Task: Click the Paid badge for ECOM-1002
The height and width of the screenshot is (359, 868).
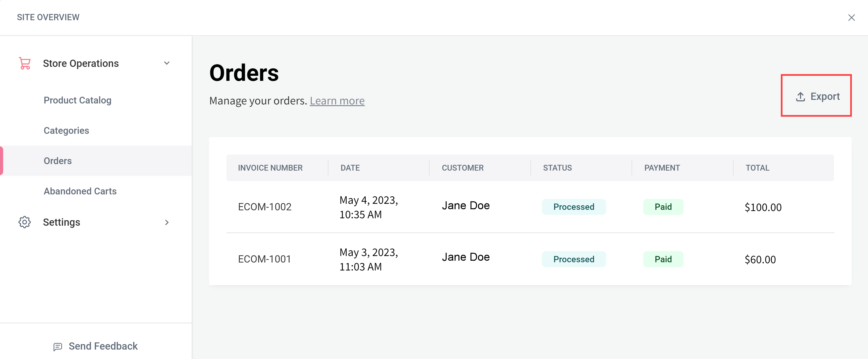Action: (x=663, y=207)
